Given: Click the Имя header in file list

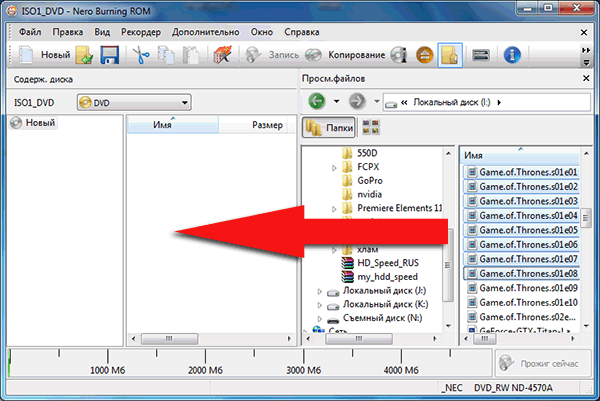Looking at the screenshot, I should pos(520,155).
